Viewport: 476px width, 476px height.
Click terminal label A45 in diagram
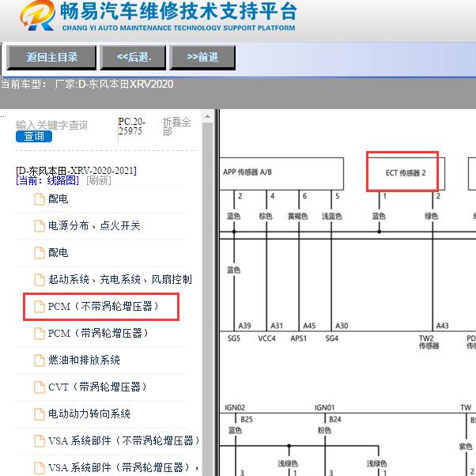(x=309, y=326)
